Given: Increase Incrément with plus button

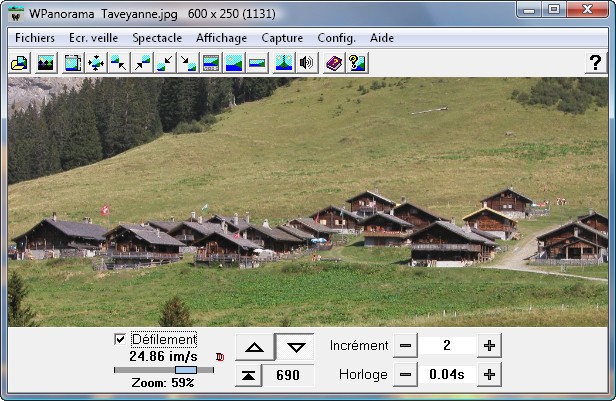Looking at the screenshot, I should tap(489, 346).
